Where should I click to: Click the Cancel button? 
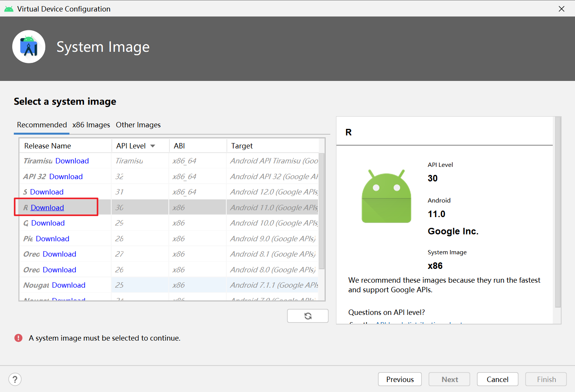(x=498, y=379)
